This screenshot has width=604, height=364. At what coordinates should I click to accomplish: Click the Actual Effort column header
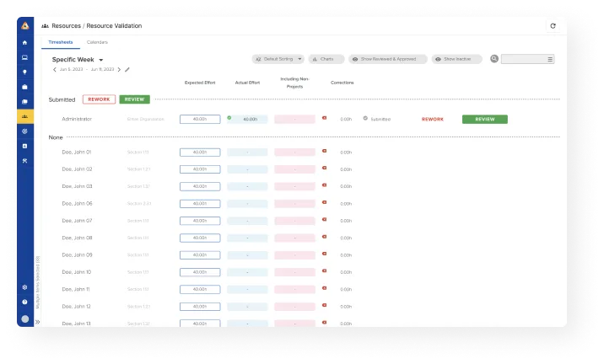(247, 83)
